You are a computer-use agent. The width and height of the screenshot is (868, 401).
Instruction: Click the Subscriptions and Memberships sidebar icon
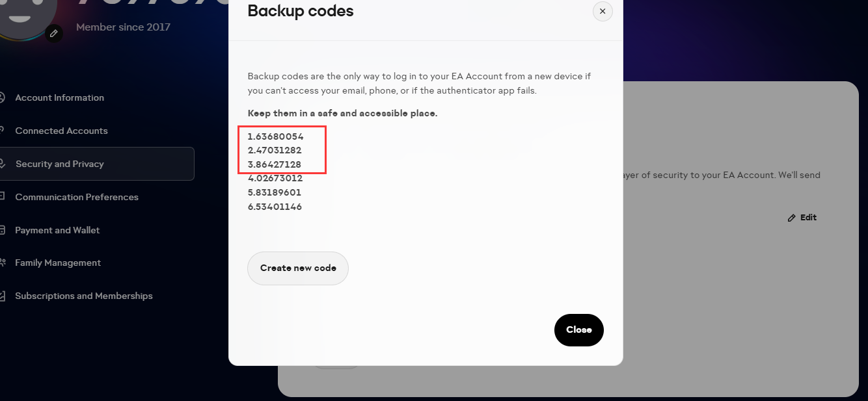pyautogui.click(x=2, y=296)
